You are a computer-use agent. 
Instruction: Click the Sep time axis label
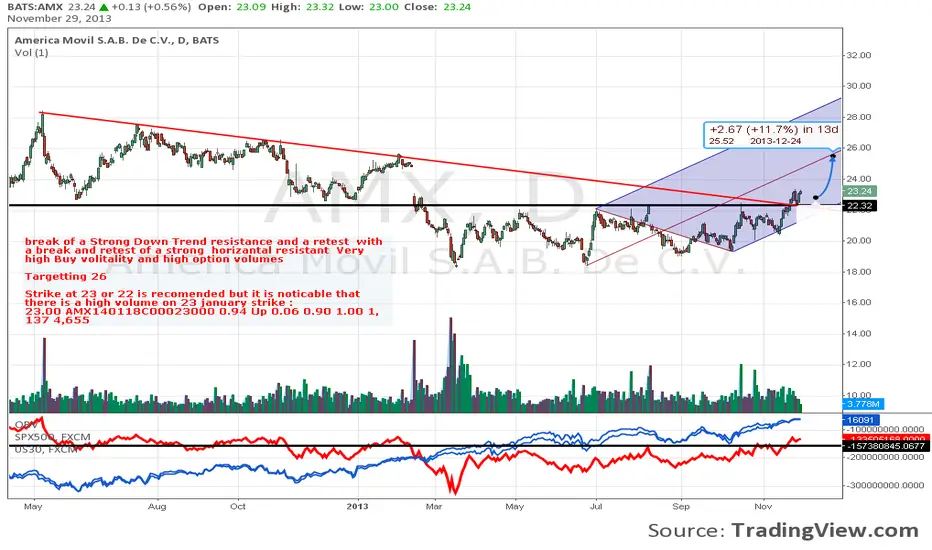[x=681, y=507]
